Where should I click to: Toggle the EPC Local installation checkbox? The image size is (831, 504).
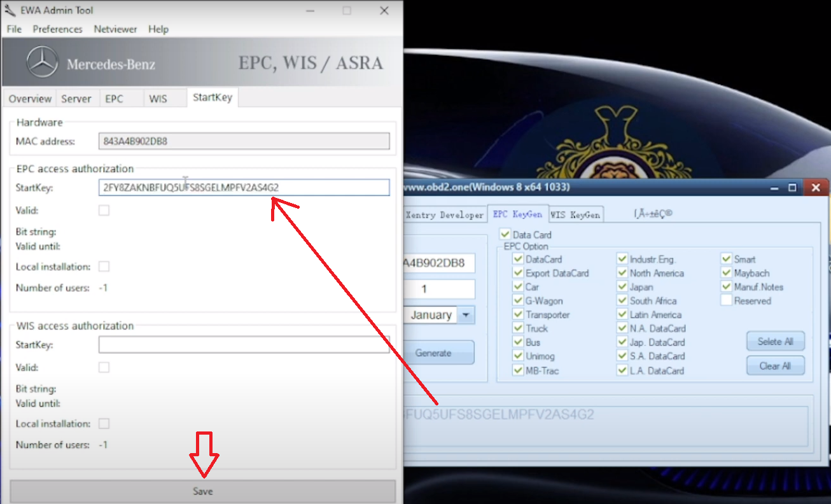pos(104,266)
